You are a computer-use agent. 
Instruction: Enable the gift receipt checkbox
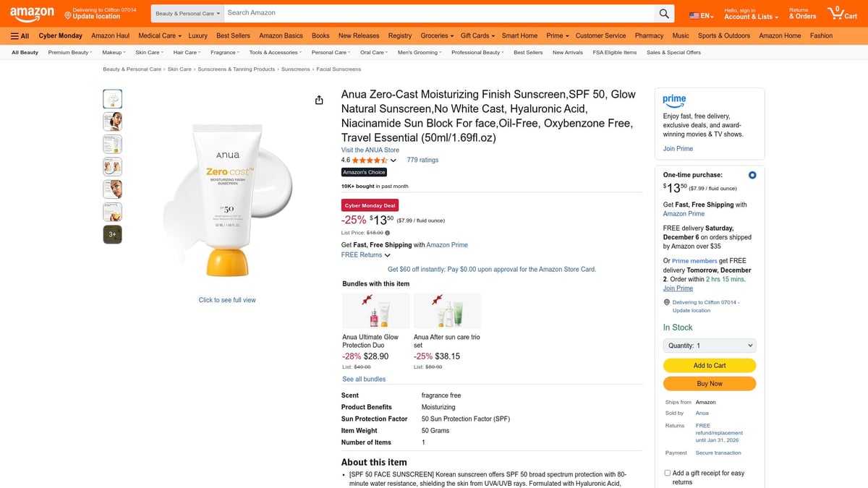(667, 472)
